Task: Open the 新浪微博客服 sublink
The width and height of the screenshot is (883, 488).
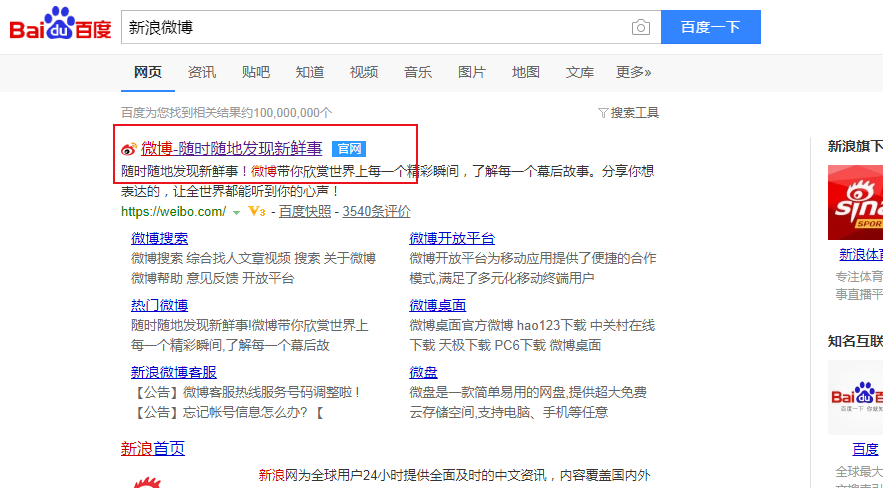Action: (173, 373)
